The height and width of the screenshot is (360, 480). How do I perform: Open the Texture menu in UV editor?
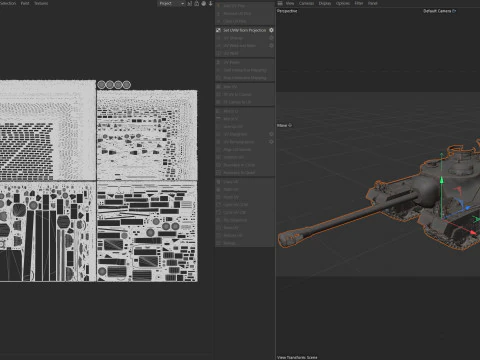click(x=41, y=3)
